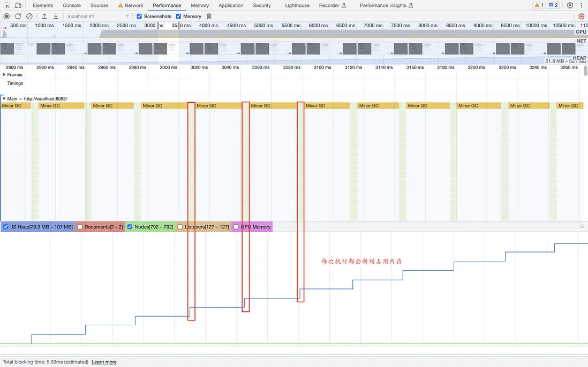
Task: Enable the Listeners counter checkbox
Action: (180, 227)
